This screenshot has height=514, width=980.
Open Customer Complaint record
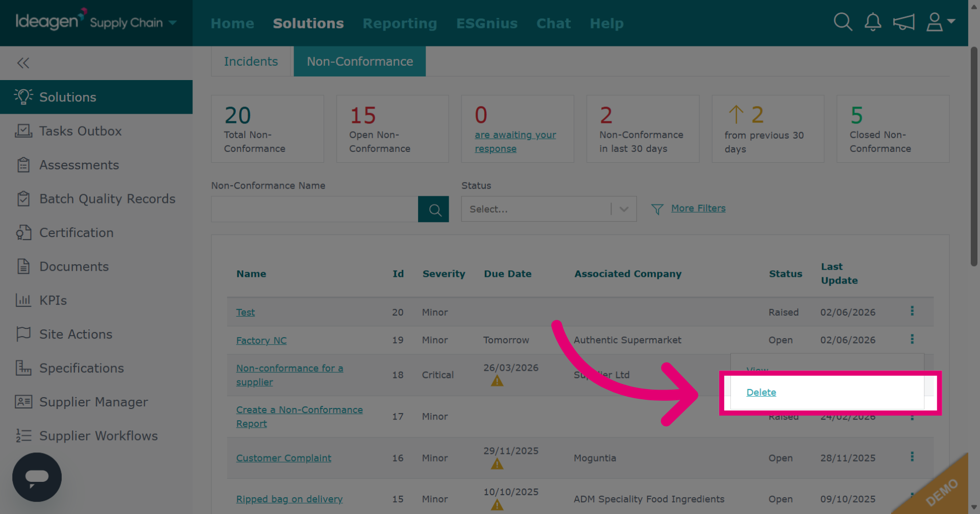click(284, 458)
